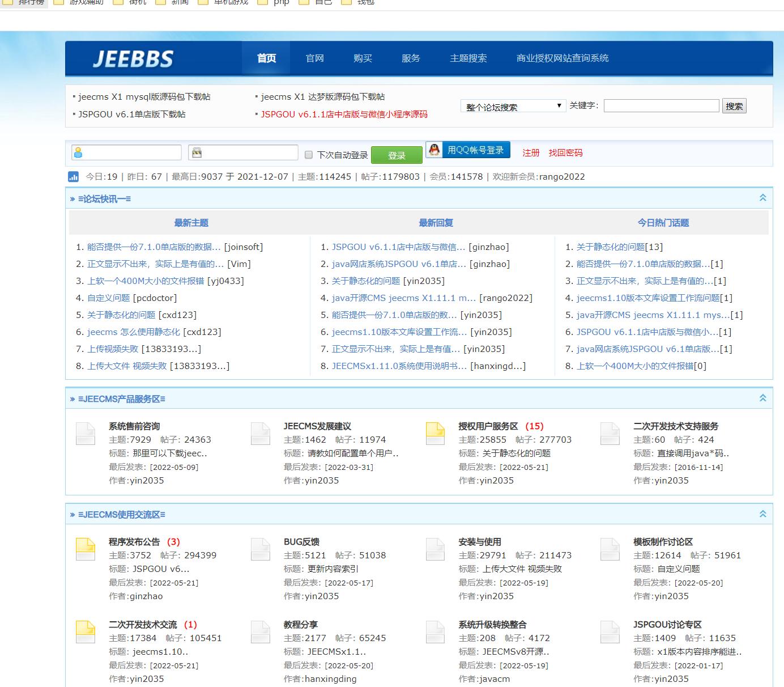Open jeecms X1 mysql版源码包下载帖 link
The image size is (784, 687).
[x=144, y=97]
